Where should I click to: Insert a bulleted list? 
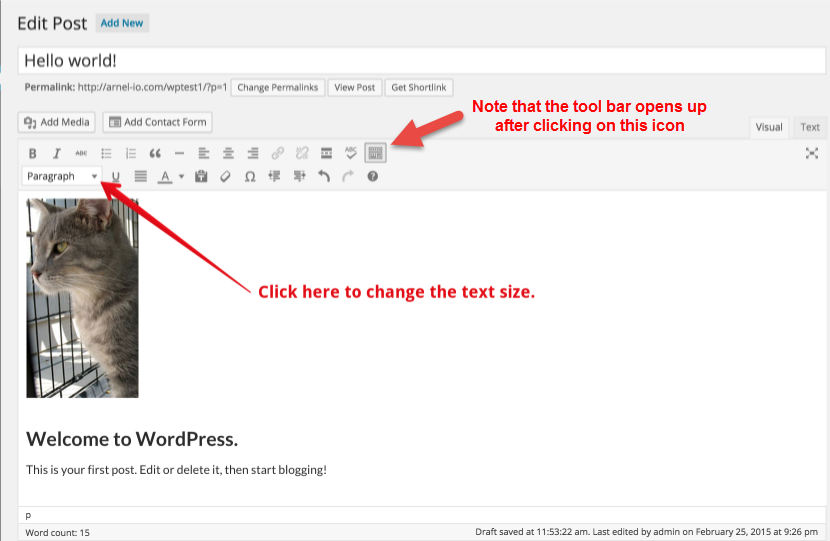click(106, 154)
